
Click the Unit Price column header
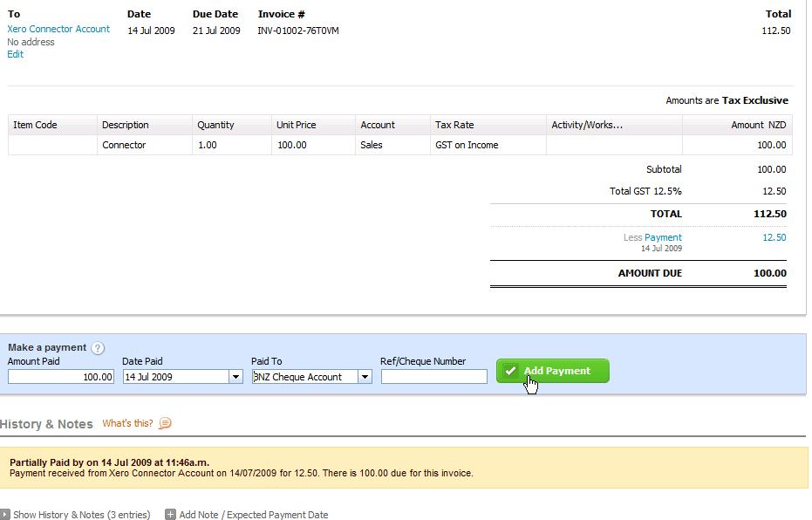(x=313, y=125)
